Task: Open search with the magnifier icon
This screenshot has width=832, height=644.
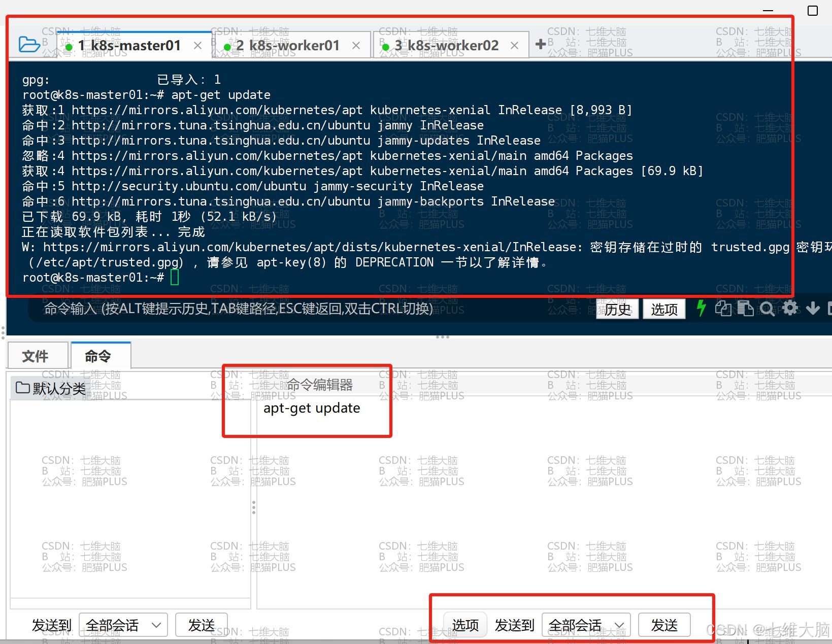Action: (x=768, y=309)
